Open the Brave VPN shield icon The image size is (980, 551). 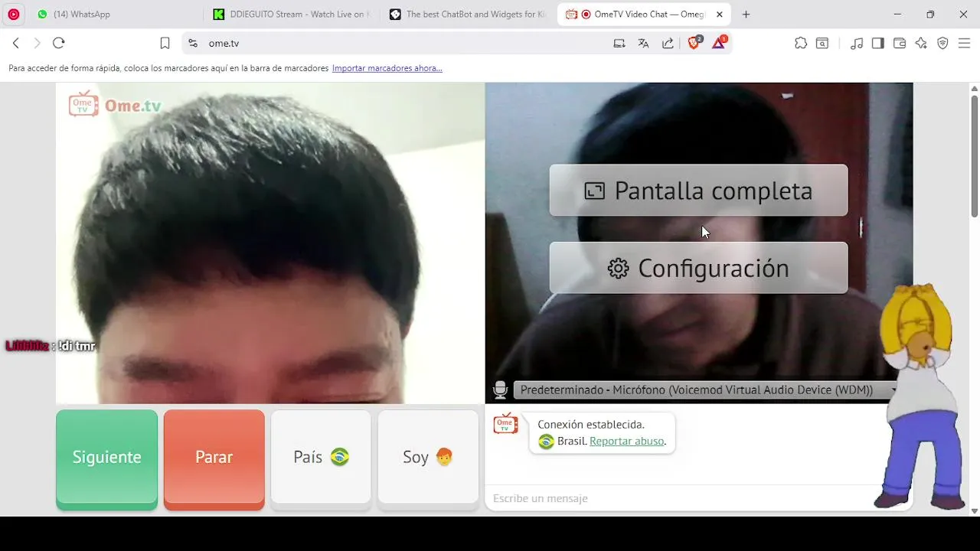[x=942, y=44]
